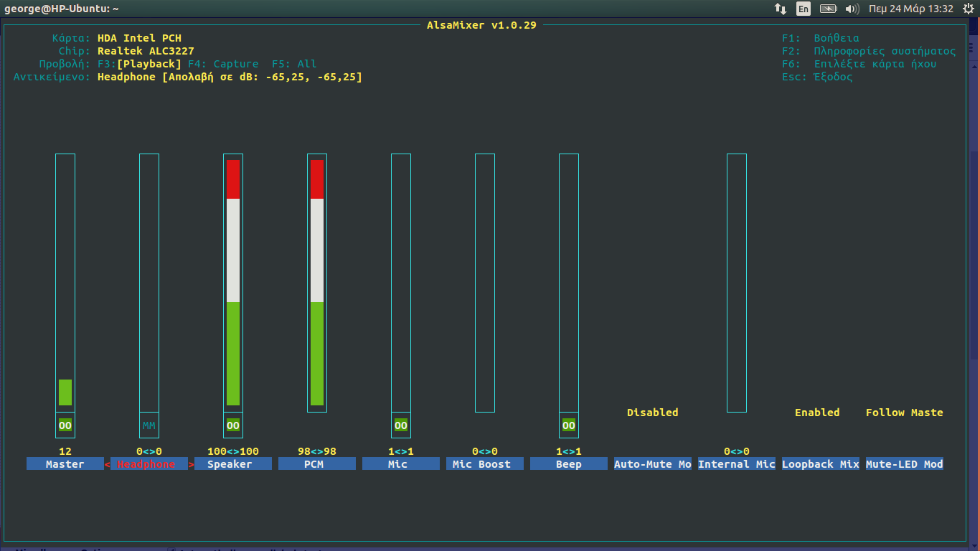Toggle the Beep channel mute indicator

569,425
